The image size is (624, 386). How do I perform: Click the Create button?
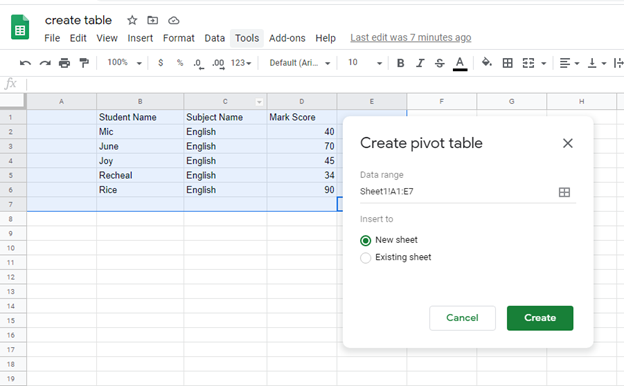coord(540,318)
